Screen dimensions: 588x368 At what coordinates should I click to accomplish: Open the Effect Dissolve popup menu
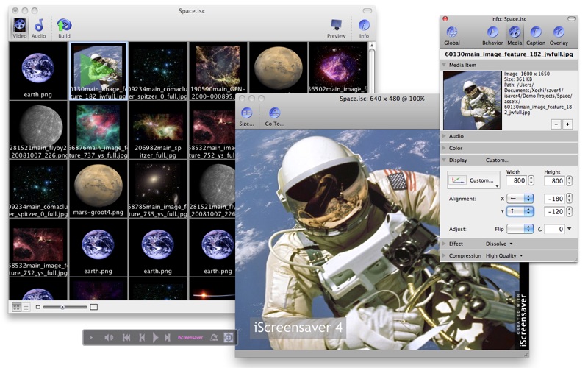[499, 244]
